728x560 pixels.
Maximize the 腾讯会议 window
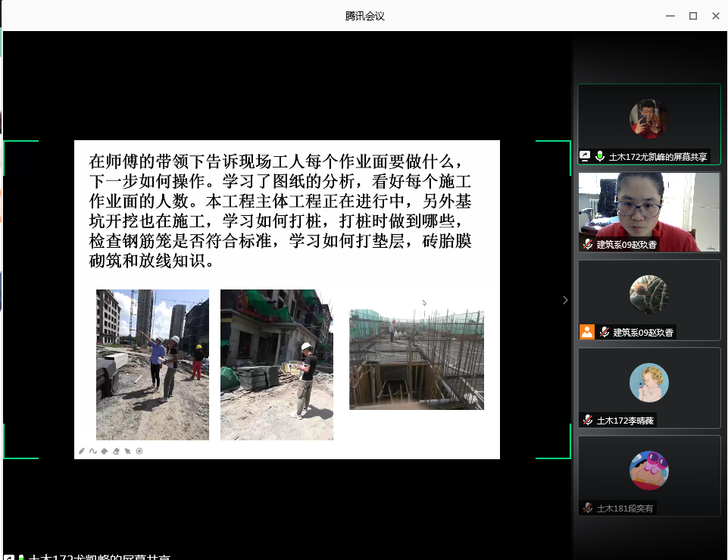click(x=692, y=15)
